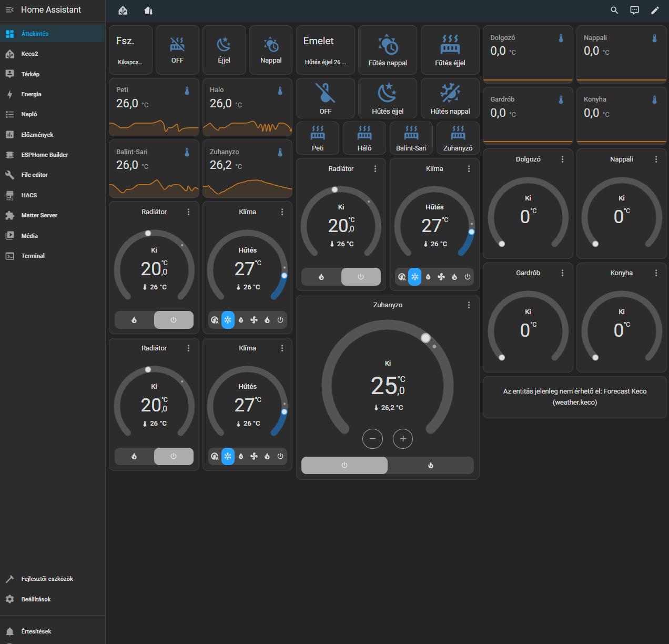Activate the Fűtés nappal scene icon
The image size is (669, 644).
[388, 45]
